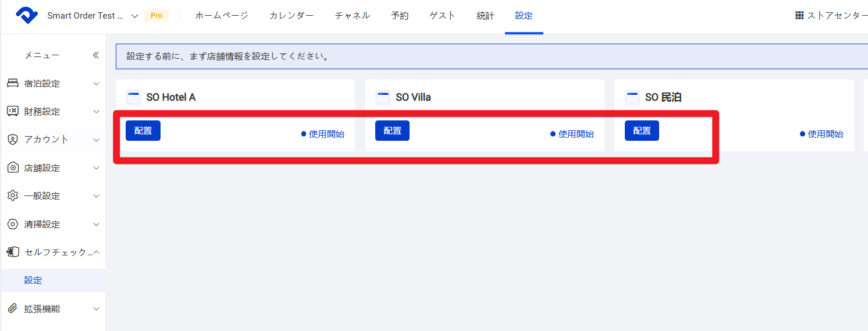The width and height of the screenshot is (868, 331).
Task: Click the app logo icon in header
Action: pos(27,16)
